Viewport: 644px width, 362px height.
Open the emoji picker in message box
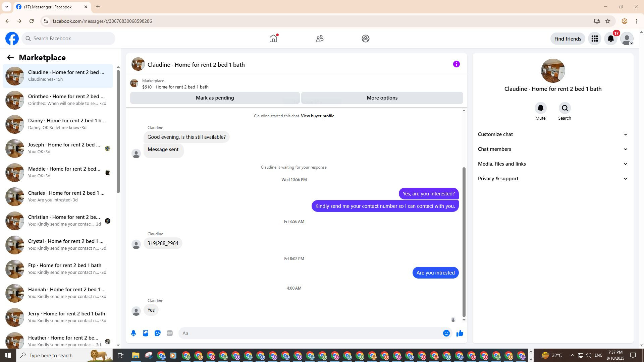446,333
